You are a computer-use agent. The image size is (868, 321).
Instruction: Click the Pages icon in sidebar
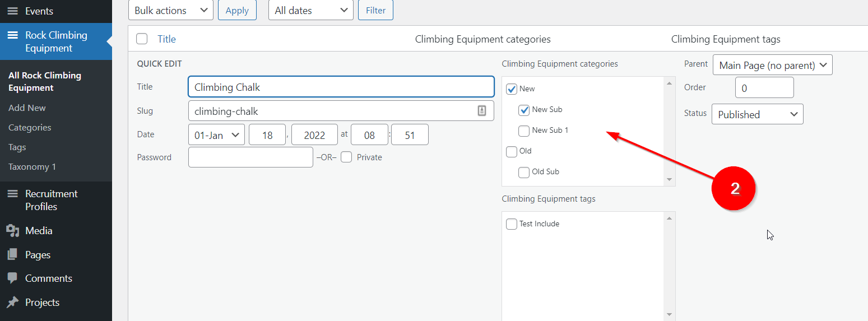point(12,255)
